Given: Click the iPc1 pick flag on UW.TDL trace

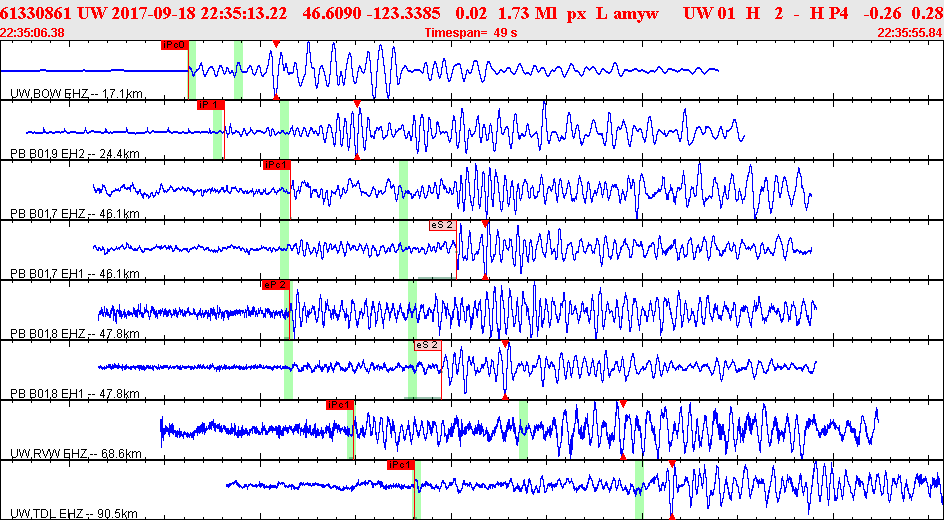Looking at the screenshot, I should tap(401, 465).
